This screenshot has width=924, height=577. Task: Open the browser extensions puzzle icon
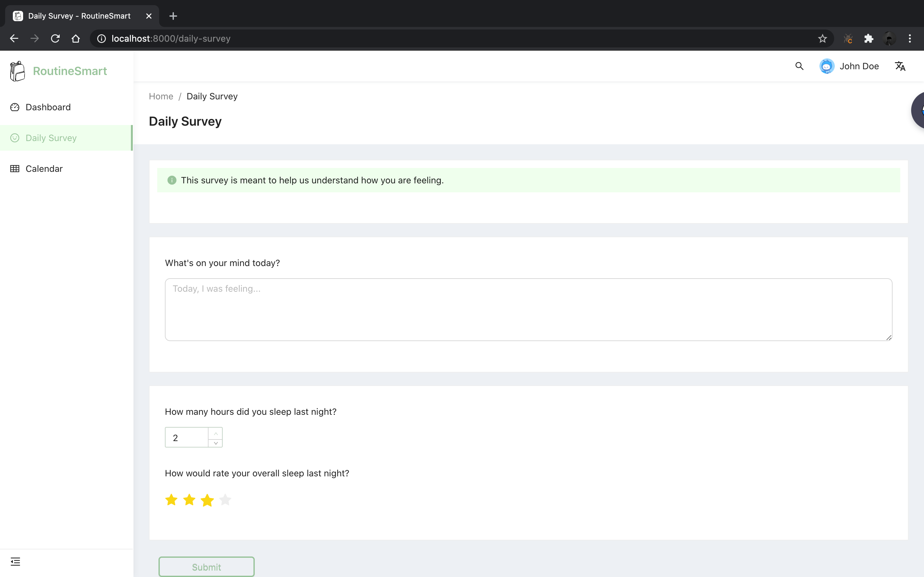click(x=868, y=38)
